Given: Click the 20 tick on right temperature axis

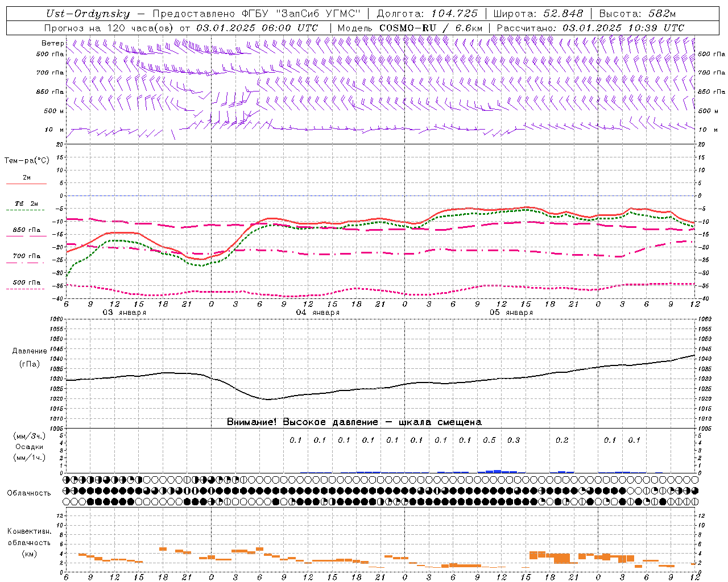Looking at the screenshot, I should [x=702, y=144].
